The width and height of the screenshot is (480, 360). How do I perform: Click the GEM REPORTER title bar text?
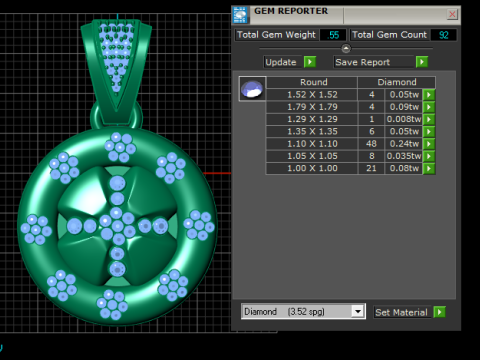coord(291,11)
